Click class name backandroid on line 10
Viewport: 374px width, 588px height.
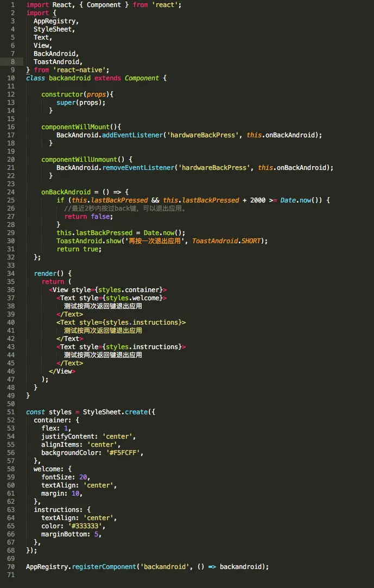[x=69, y=78]
